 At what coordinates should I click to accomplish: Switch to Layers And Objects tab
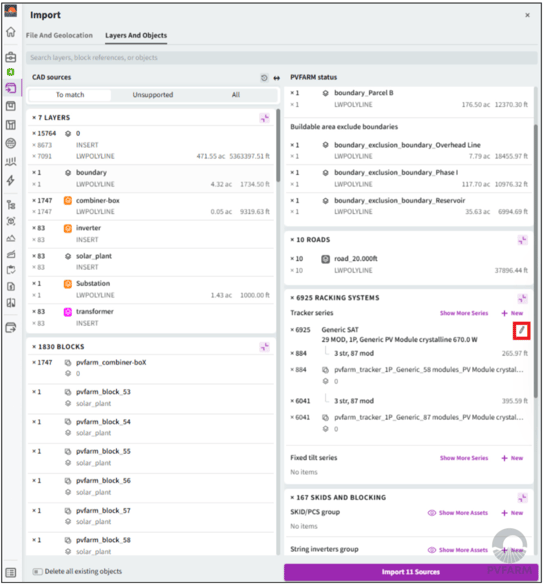[136, 35]
